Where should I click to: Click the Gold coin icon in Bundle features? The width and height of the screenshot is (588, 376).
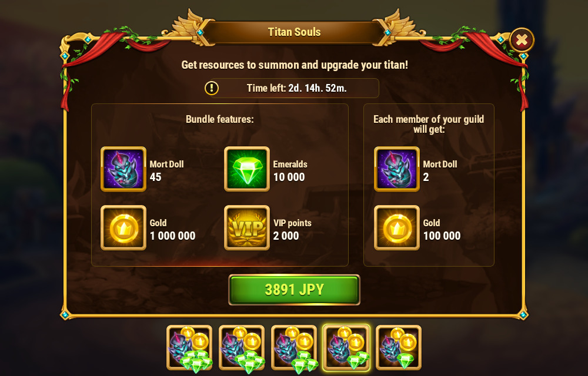123,228
